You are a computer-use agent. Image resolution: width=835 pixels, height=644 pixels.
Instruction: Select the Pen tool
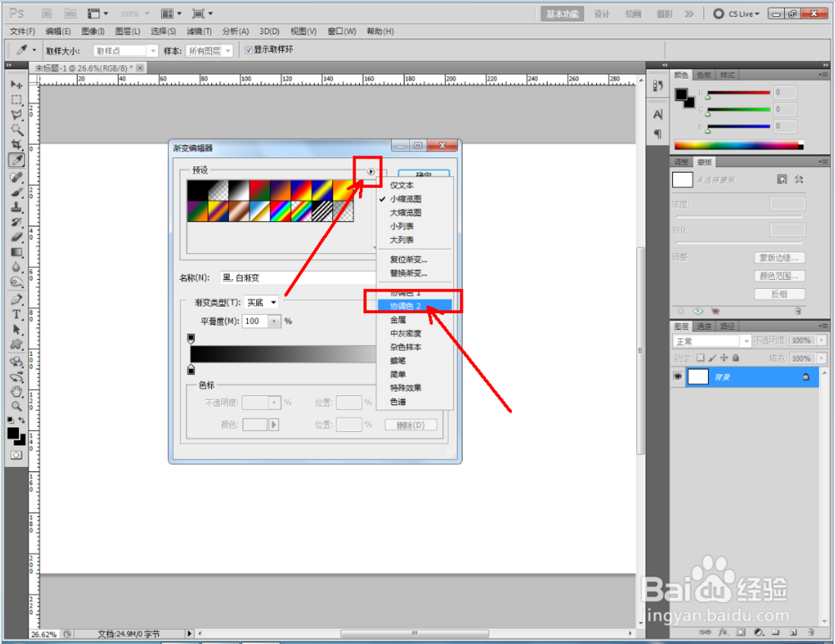pyautogui.click(x=17, y=299)
